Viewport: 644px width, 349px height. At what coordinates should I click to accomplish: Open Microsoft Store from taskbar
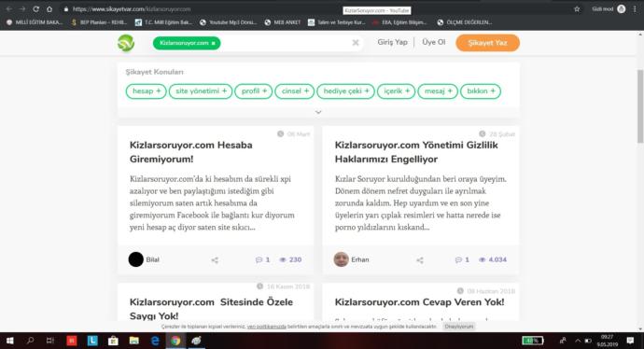113,341
